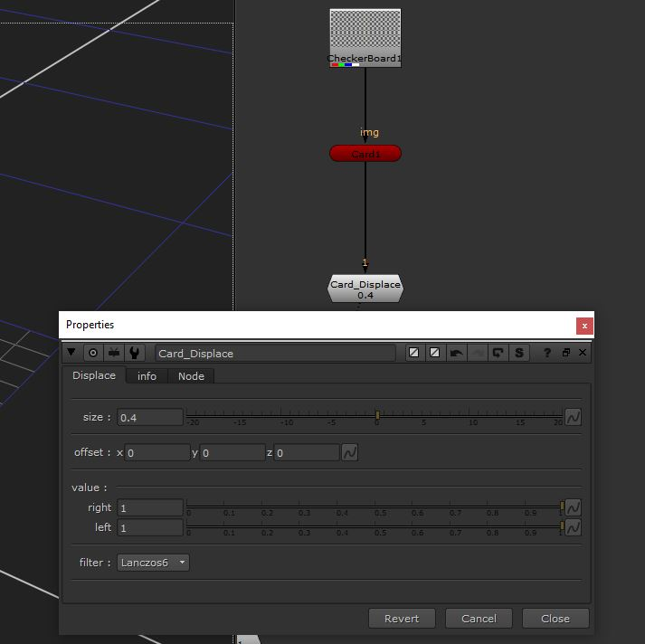Click the revert circular arrow icon
Viewport: 645px width, 644px height.
[498, 353]
